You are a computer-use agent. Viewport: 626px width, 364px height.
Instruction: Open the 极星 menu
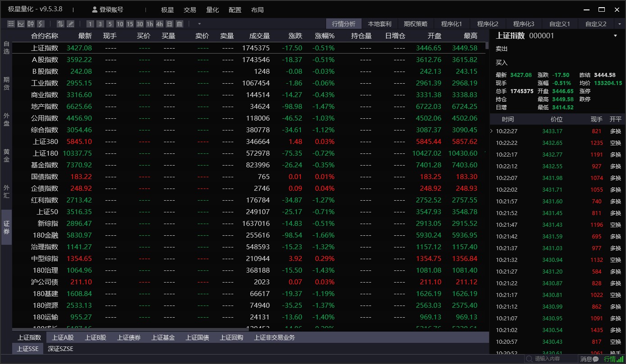(x=168, y=9)
